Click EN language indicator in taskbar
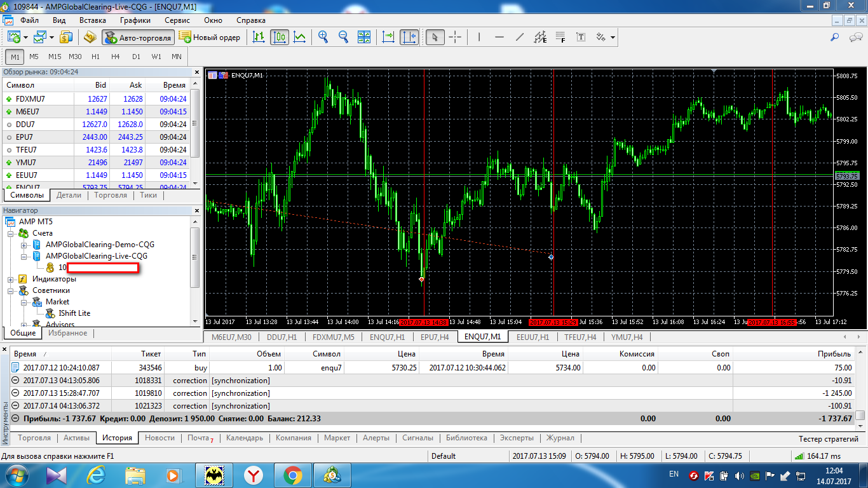 tap(674, 474)
